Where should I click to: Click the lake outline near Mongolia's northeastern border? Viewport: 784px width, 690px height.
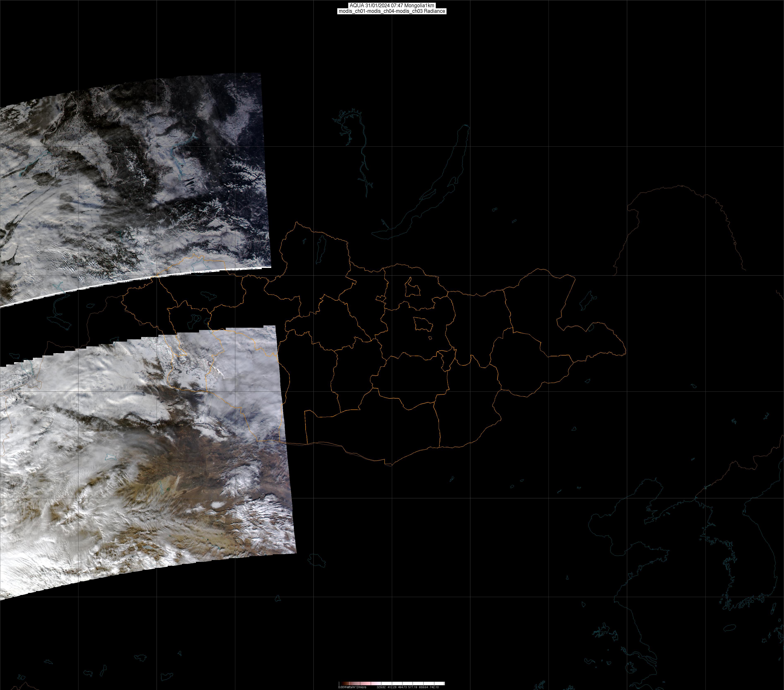[x=587, y=300]
